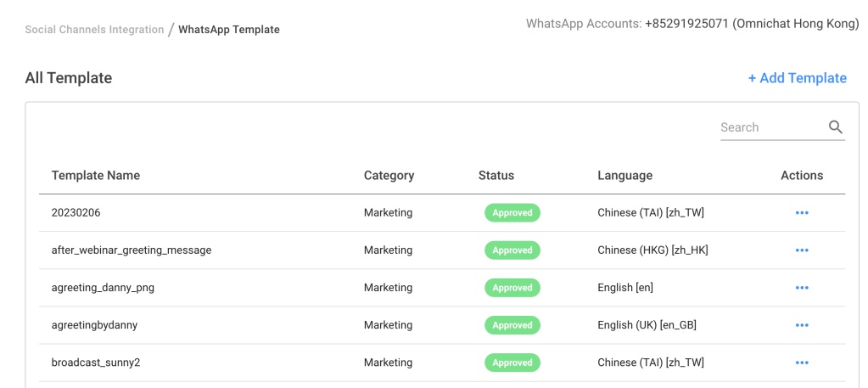
Task: Click the + Add Template button
Action: pos(797,78)
